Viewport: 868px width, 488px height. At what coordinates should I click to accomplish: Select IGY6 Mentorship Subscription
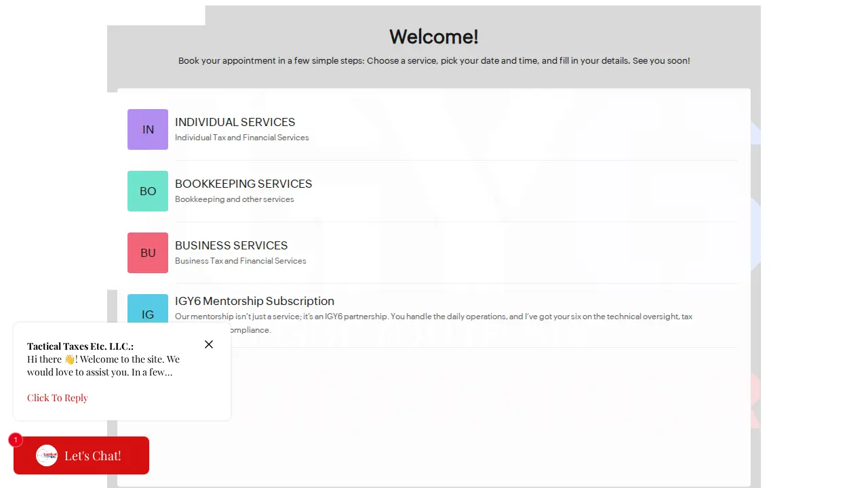click(x=254, y=301)
